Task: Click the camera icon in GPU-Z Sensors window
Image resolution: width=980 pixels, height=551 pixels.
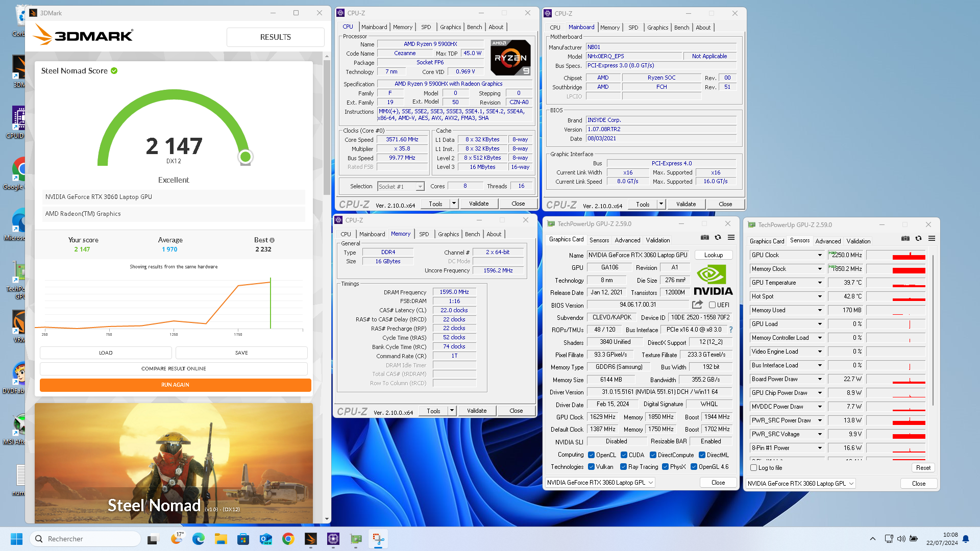Action: tap(905, 239)
